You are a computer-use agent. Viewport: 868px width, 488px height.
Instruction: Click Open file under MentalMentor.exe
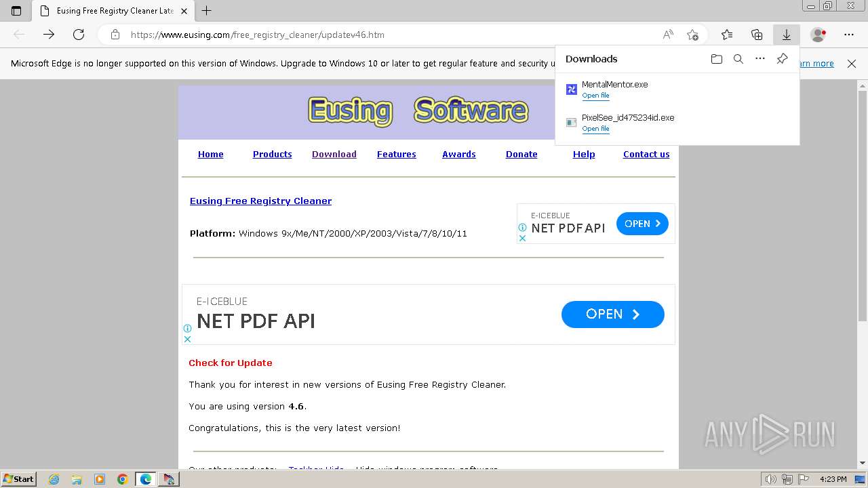click(596, 96)
